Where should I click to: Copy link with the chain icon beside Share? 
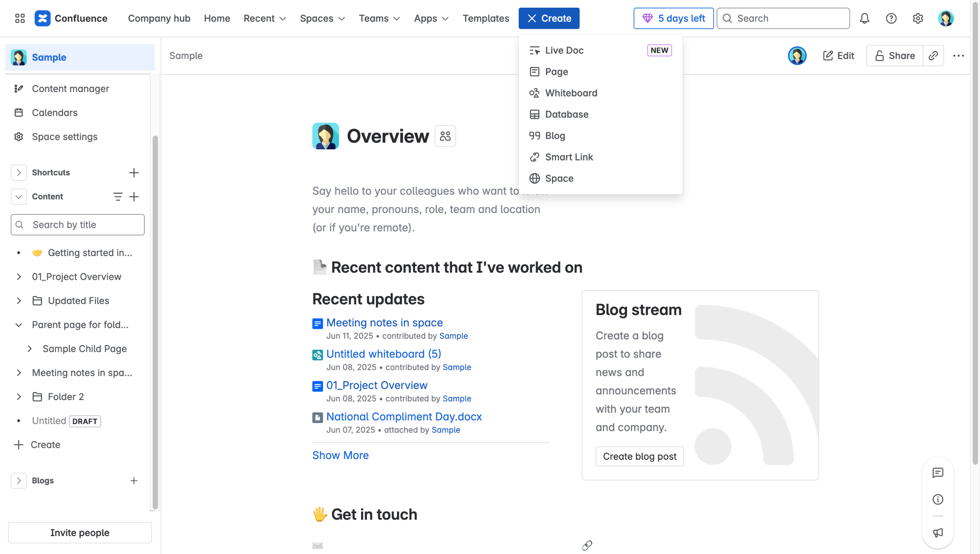click(x=933, y=56)
